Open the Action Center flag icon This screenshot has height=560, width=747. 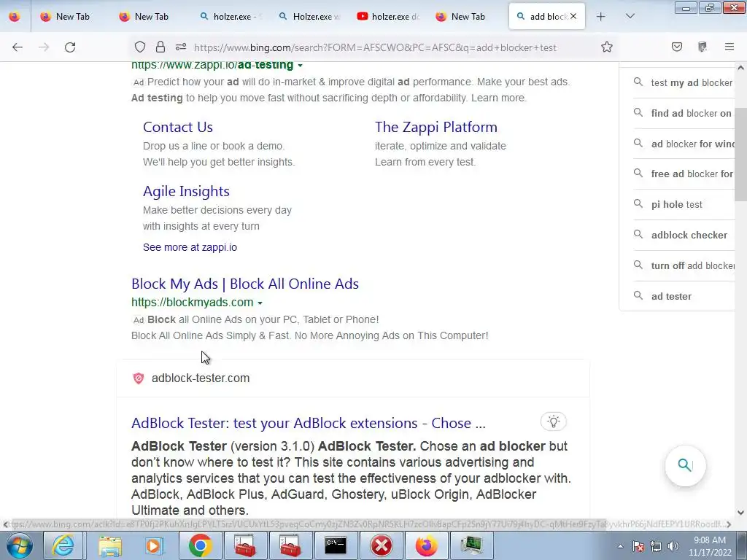(638, 546)
